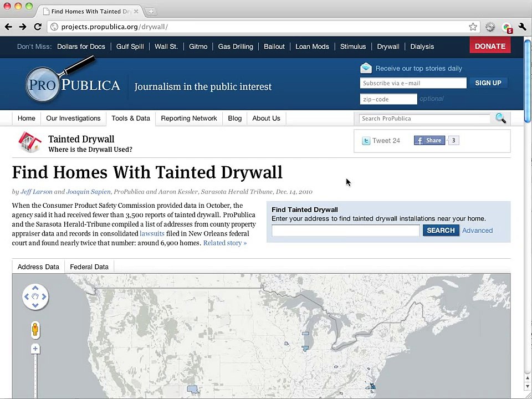Click the Facebook share count 3
The height and width of the screenshot is (399, 532).
[x=453, y=140]
